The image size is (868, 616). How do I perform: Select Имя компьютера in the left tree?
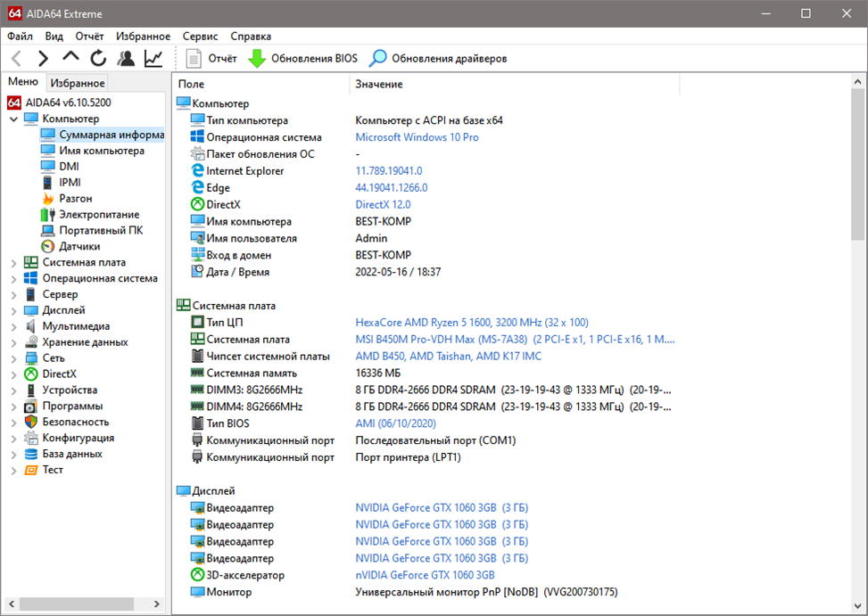[102, 151]
